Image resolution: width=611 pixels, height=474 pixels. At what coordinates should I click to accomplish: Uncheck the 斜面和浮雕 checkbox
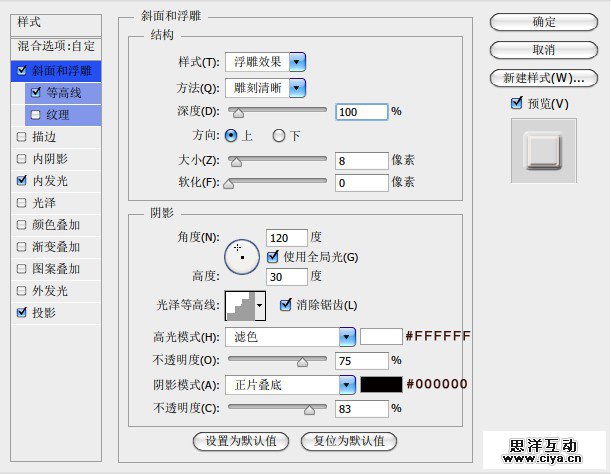click(x=22, y=71)
